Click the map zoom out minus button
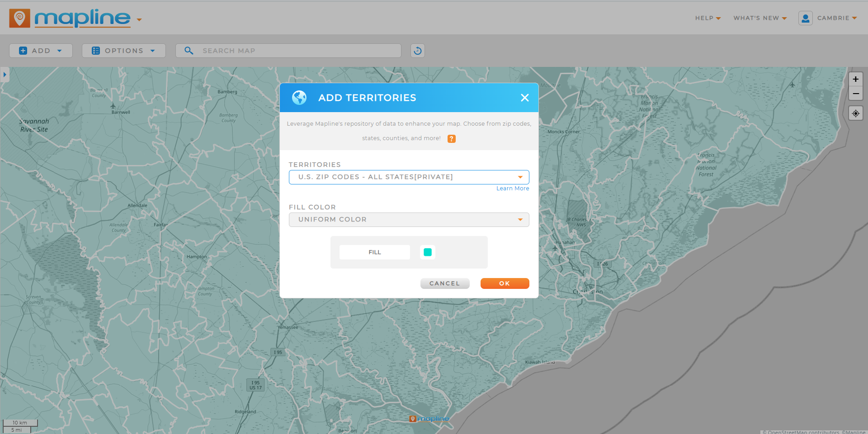Viewport: 868px width, 434px height. (x=855, y=94)
